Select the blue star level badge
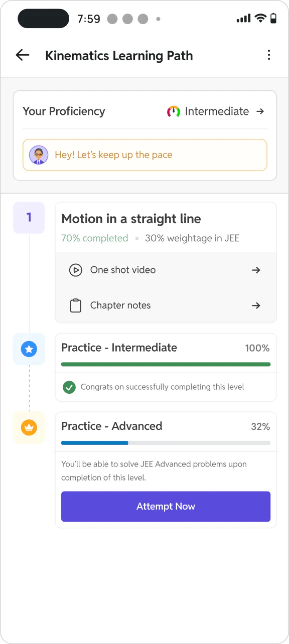The height and width of the screenshot is (644, 289). 29,349
